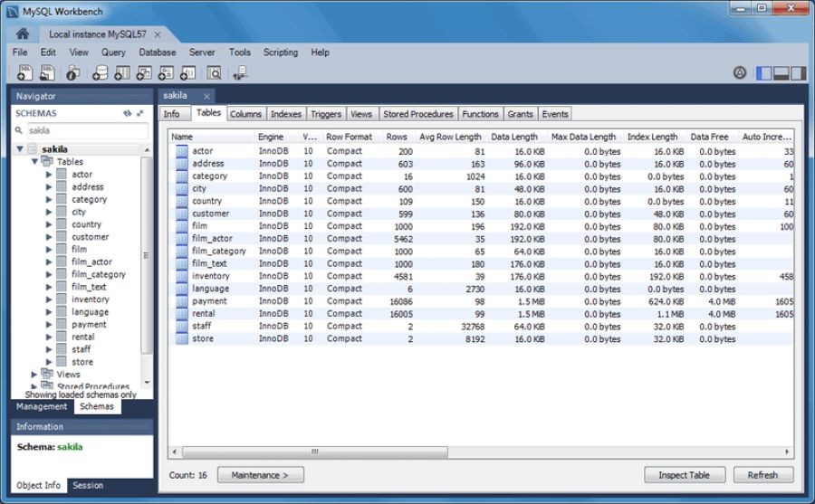Viewport: 815px width, 504px height.
Task: Click the create new table icon
Action: coord(121,73)
